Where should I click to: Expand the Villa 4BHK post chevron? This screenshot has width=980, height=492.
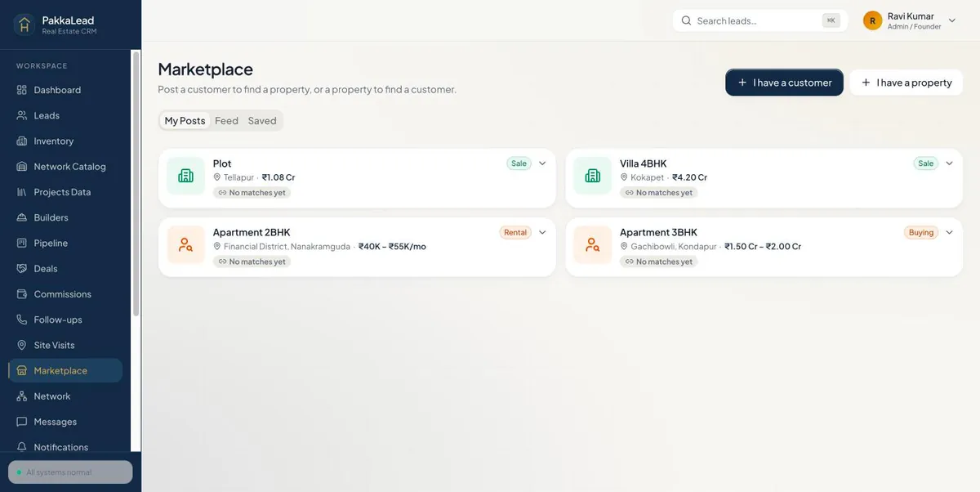click(x=949, y=163)
